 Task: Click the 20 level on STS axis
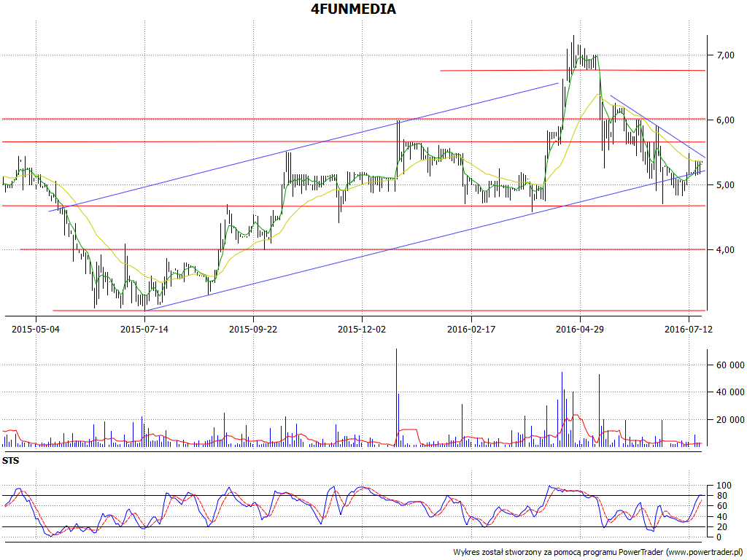pos(722,526)
